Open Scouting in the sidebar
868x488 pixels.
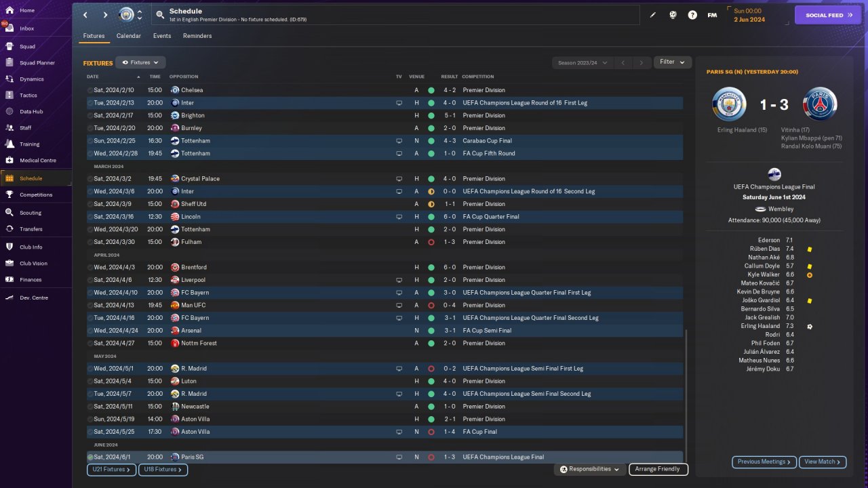click(x=37, y=213)
